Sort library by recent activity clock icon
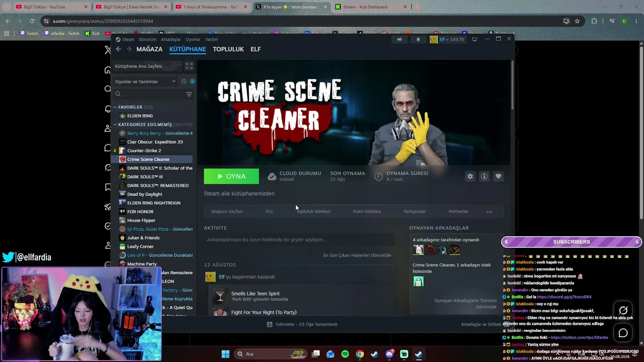 coord(184,81)
